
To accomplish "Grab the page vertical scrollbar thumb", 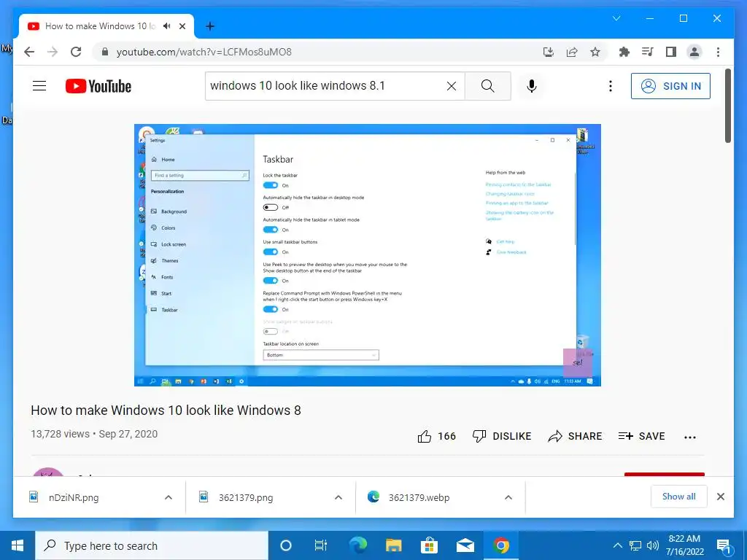I will (728, 106).
